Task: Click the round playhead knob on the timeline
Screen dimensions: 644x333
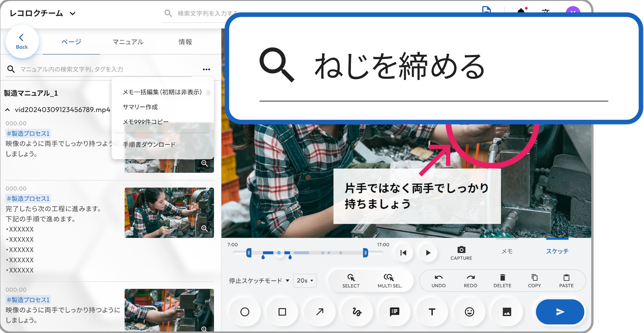Action: pyautogui.click(x=279, y=253)
